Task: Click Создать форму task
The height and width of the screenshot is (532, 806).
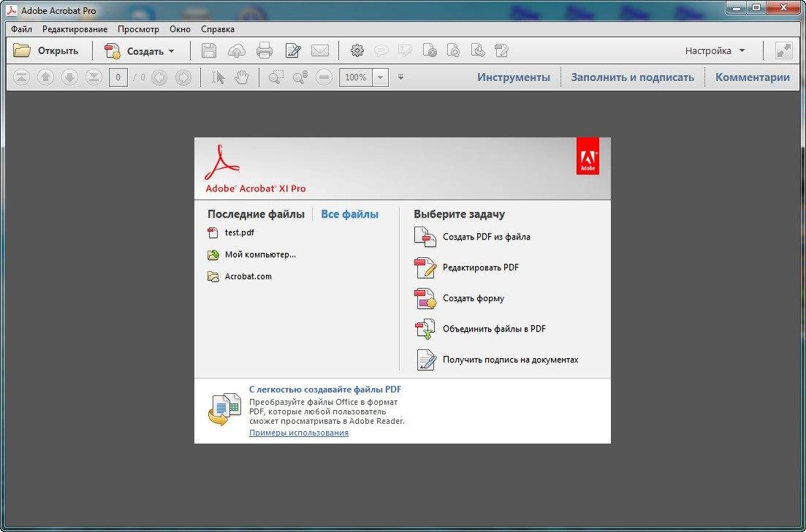Action: 459,299
